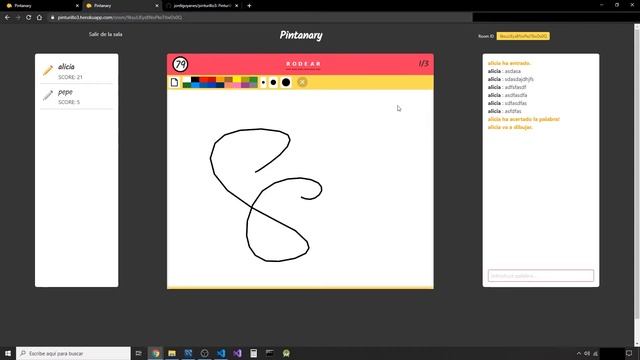The height and width of the screenshot is (360, 640).
Task: Pick the black color swatch
Action: [195, 80]
